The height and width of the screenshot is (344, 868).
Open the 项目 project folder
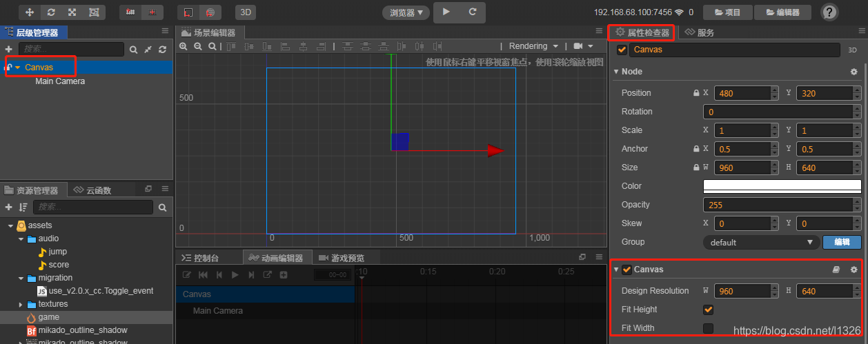(727, 12)
